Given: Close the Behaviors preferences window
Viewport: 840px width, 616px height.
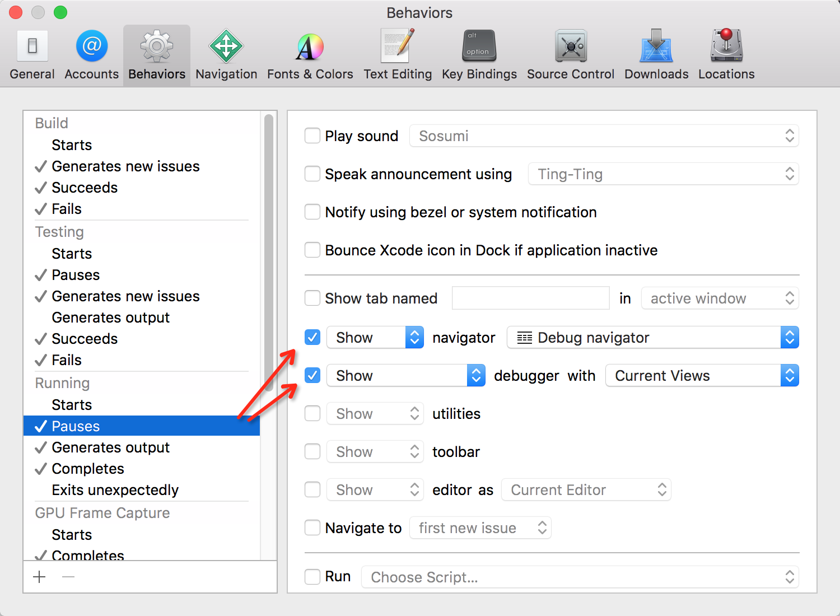Looking at the screenshot, I should pos(16,12).
